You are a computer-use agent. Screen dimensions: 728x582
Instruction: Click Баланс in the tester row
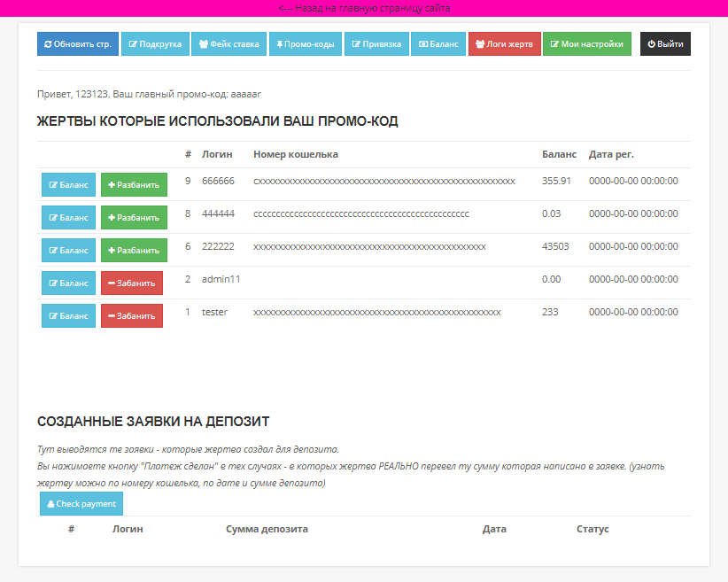[68, 315]
